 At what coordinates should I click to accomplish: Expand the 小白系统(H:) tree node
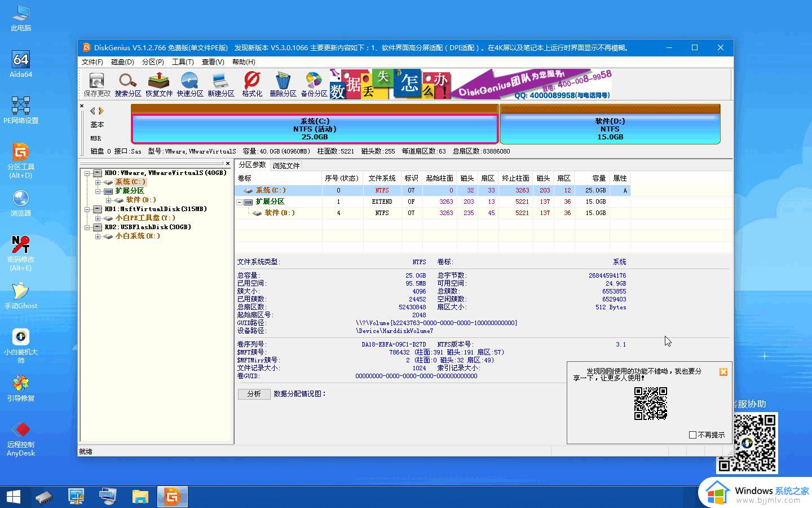click(x=98, y=237)
